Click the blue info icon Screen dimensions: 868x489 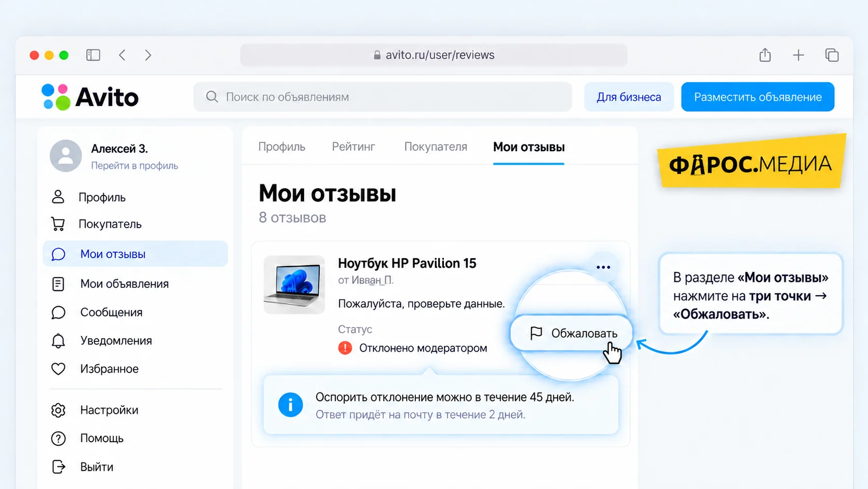[291, 405]
